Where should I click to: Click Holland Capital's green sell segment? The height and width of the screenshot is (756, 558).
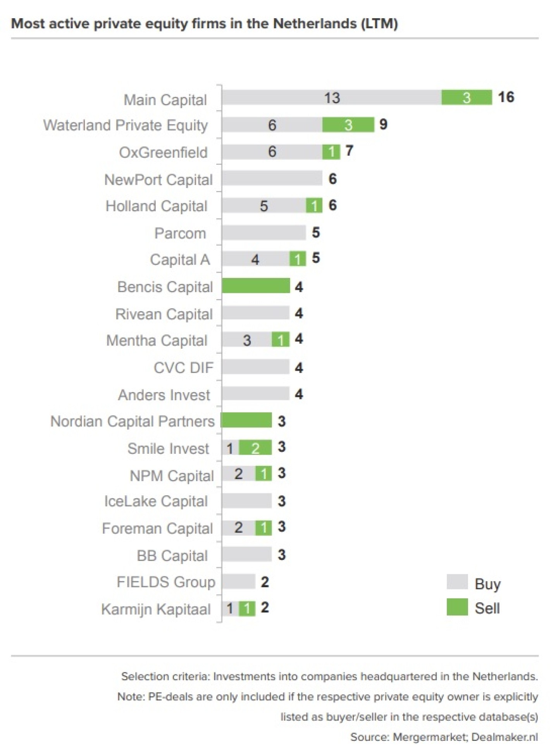click(x=314, y=205)
